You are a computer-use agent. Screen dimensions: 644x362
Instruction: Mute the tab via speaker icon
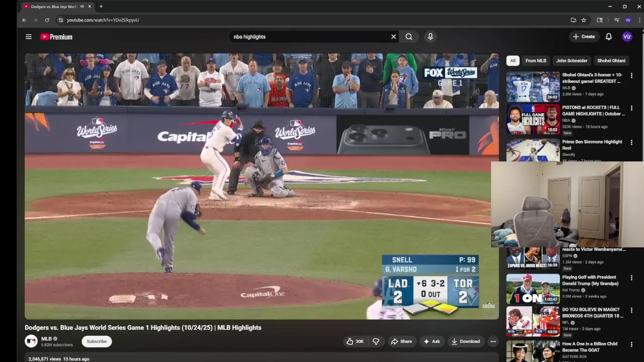coord(82,7)
